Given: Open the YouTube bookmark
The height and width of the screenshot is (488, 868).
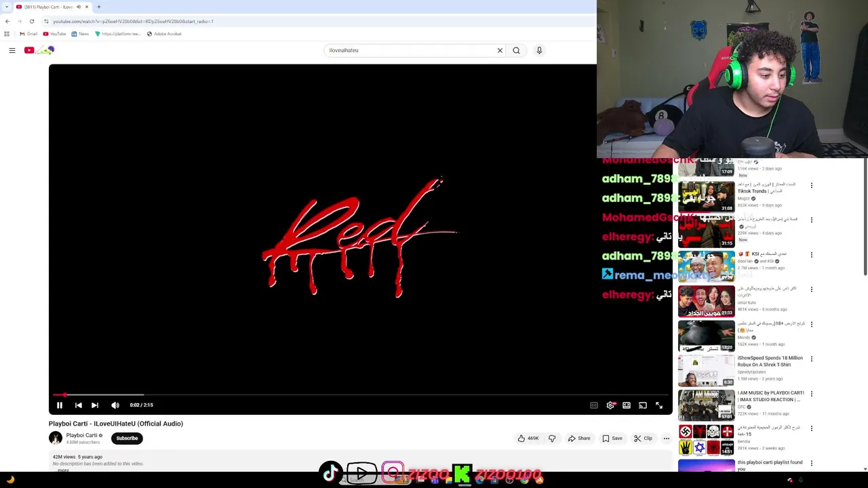Looking at the screenshot, I should pos(54,34).
